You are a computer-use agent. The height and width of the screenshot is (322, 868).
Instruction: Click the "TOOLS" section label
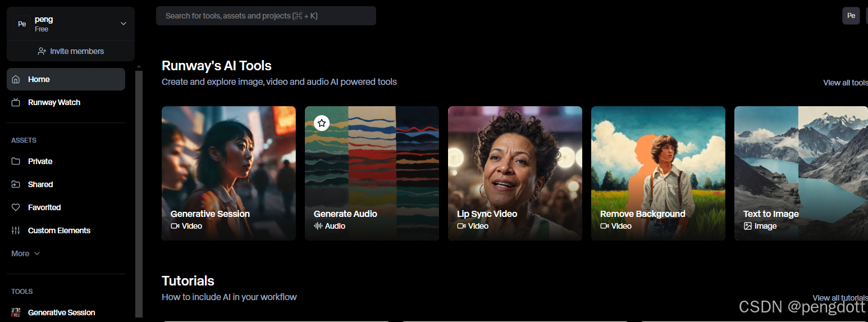tap(22, 292)
